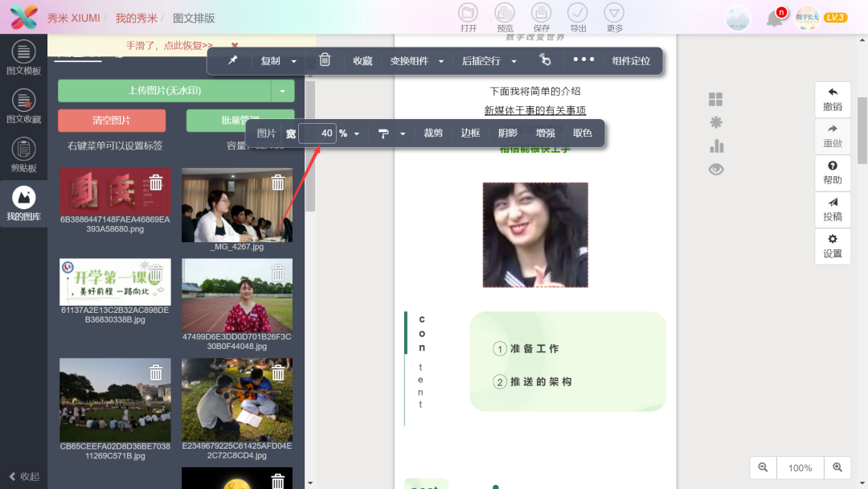Viewport: 868px width, 489px height.
Task: Click the width value input field
Action: tap(317, 134)
